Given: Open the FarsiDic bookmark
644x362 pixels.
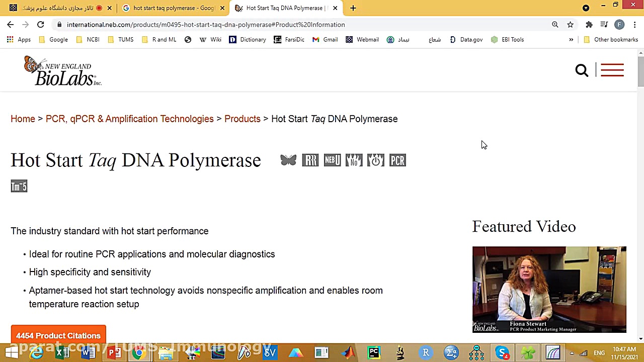Looking at the screenshot, I should click(289, 39).
